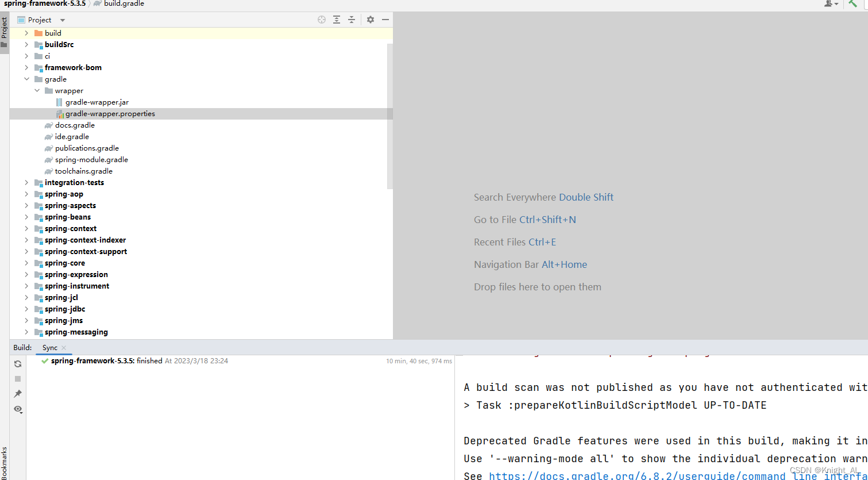
Task: Expand the buildSrc folder
Action: (x=26, y=45)
